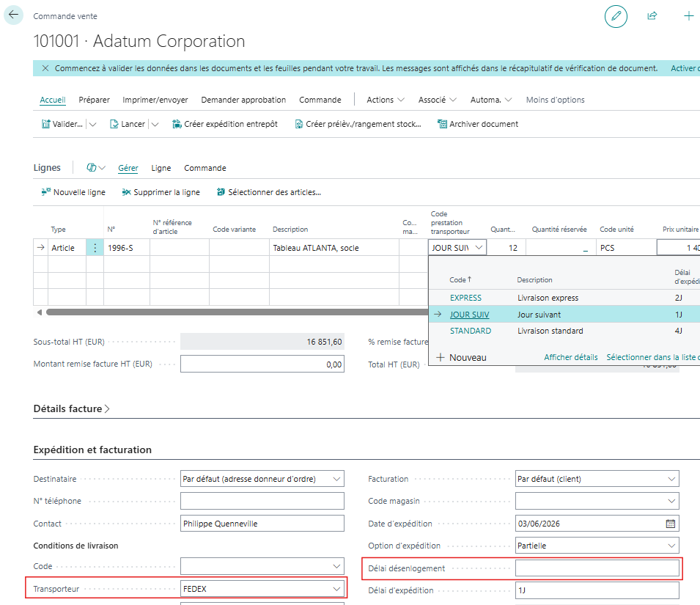This screenshot has height=605, width=700.
Task: Click Supprimer la ligne
Action: (x=161, y=192)
